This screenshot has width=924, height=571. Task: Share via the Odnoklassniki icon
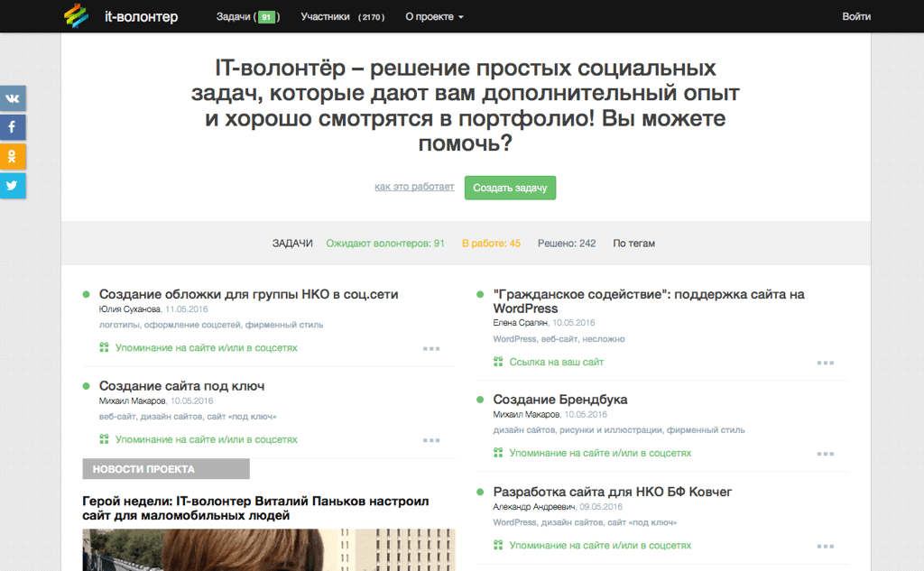tap(13, 156)
